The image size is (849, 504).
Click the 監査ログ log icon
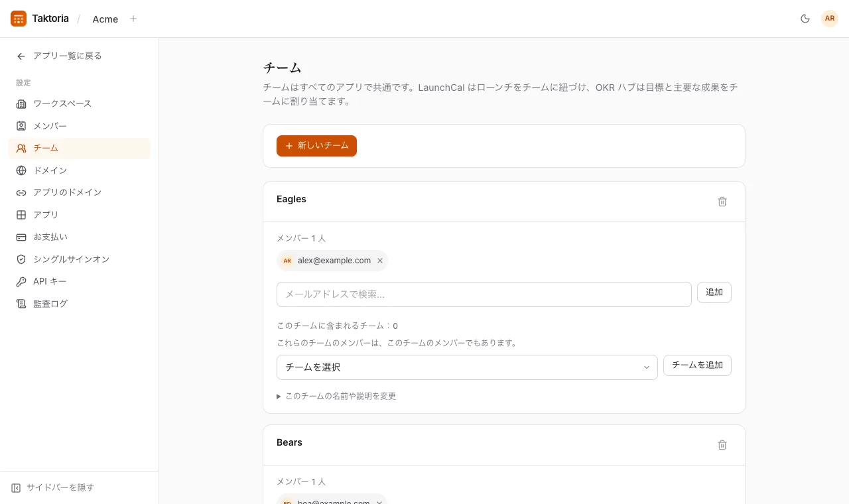(x=21, y=304)
